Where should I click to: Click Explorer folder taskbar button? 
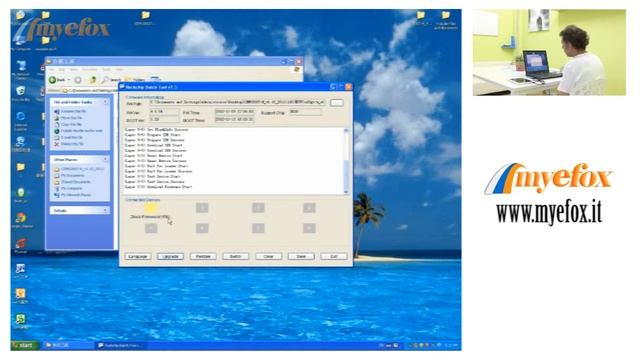(68, 345)
